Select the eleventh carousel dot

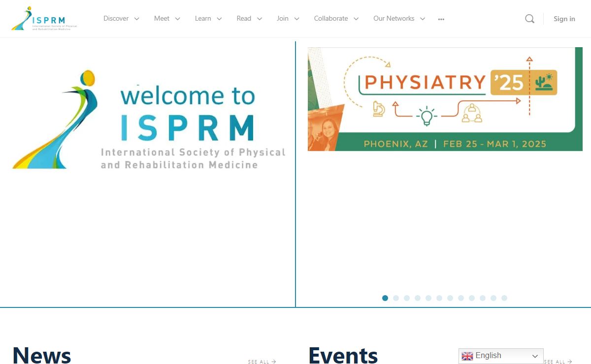(x=493, y=298)
